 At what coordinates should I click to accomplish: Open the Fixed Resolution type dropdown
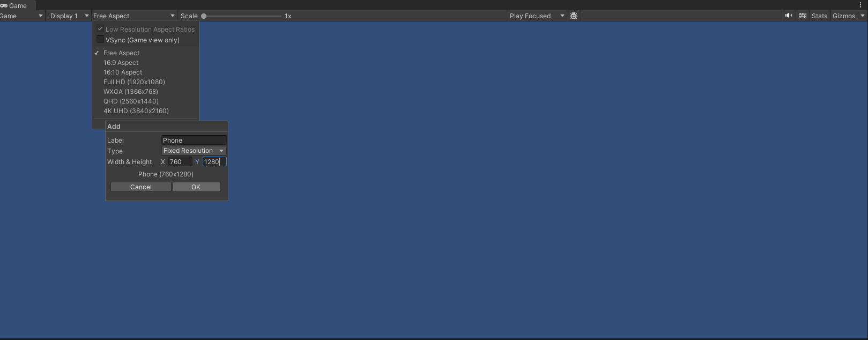click(194, 151)
